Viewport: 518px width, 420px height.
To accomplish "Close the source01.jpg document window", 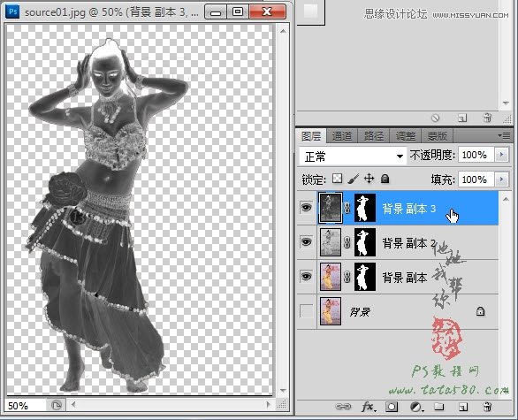I will pyautogui.click(x=267, y=11).
